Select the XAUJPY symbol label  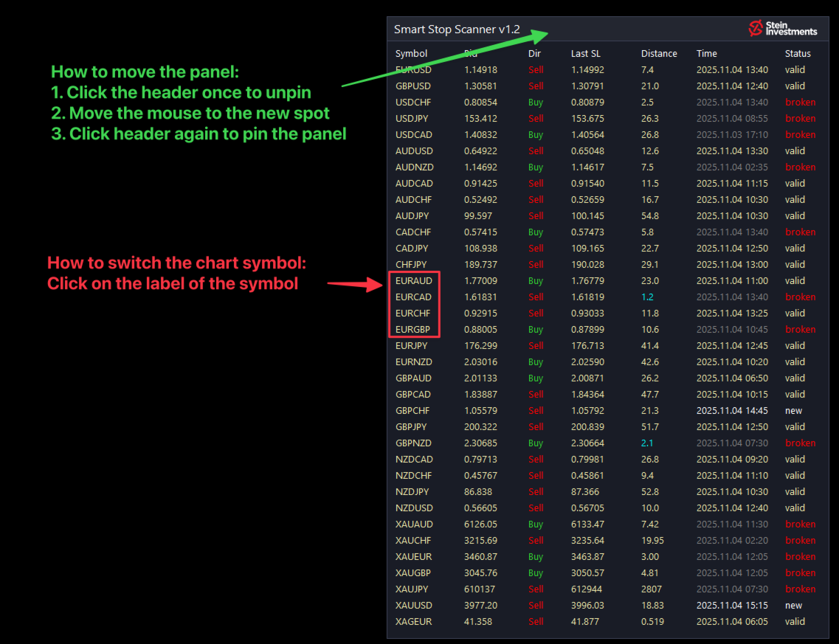coord(412,589)
